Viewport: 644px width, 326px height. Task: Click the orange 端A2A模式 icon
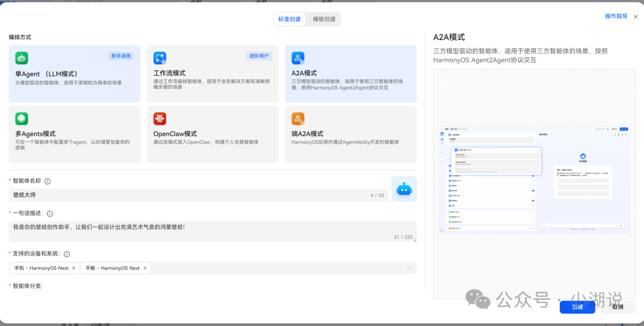(x=298, y=119)
